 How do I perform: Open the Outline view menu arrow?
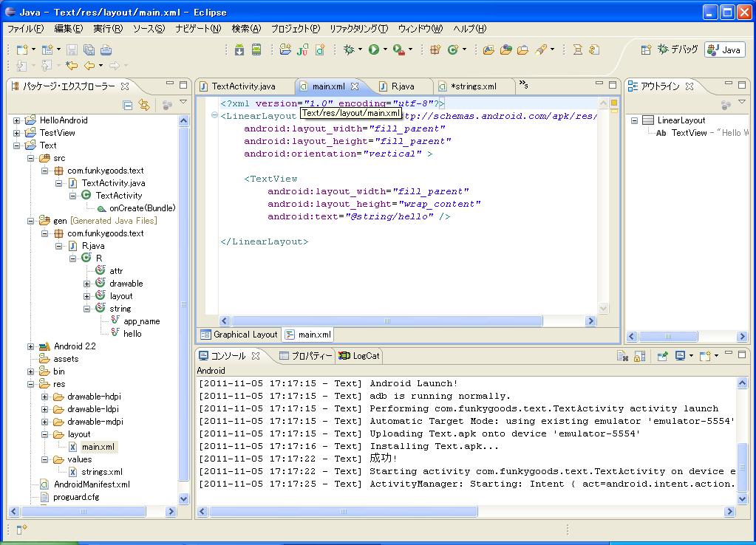742,102
